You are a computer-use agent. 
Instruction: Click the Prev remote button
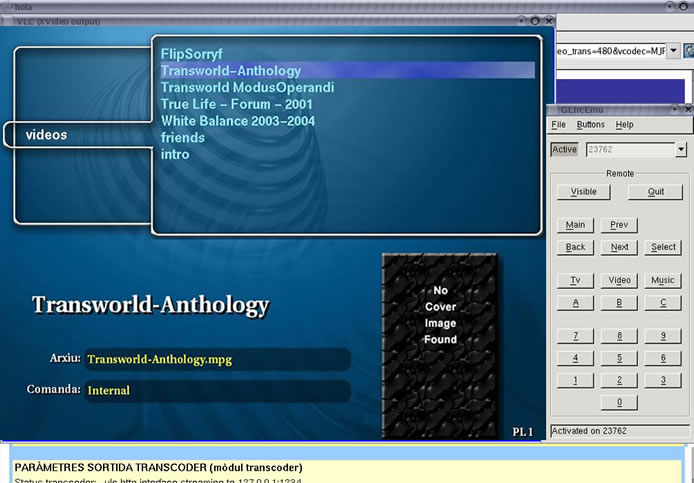pos(619,225)
